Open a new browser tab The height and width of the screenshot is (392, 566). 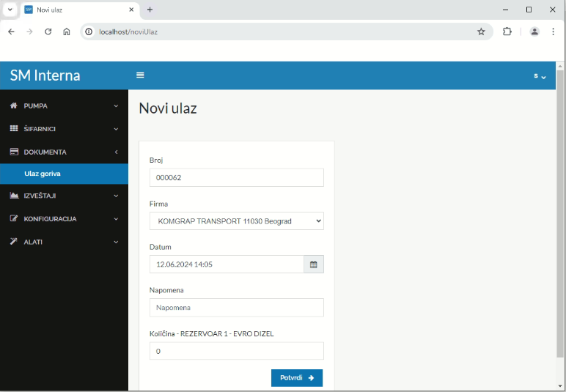(x=150, y=10)
